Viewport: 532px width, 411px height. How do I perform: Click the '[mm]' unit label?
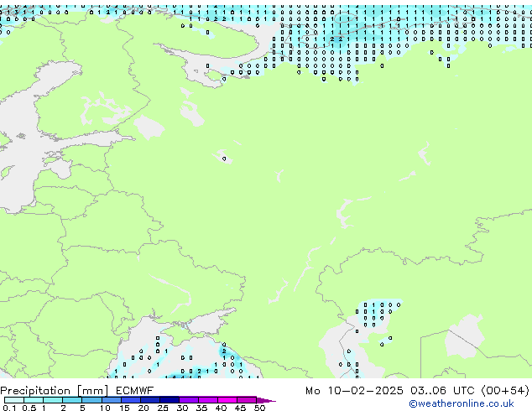pos(92,391)
